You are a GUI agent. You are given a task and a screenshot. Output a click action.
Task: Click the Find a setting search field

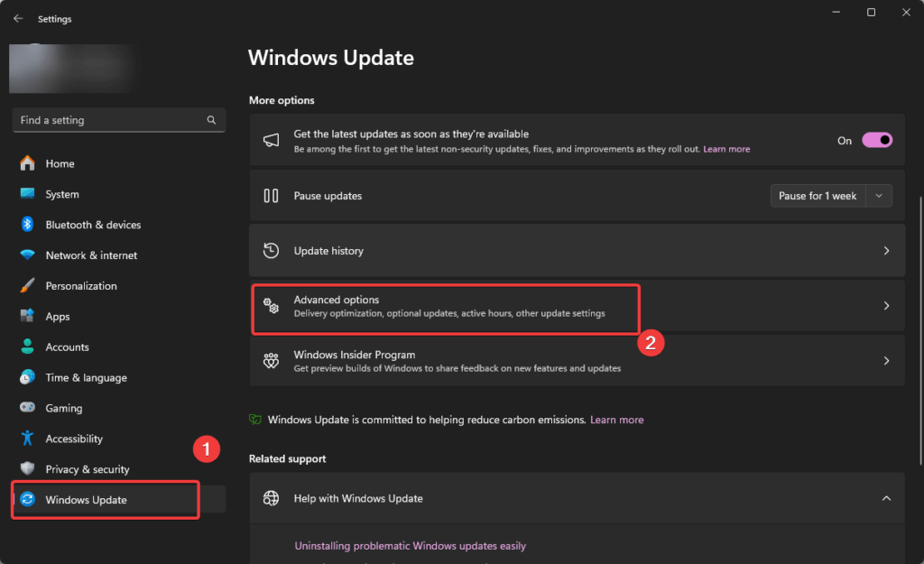118,120
